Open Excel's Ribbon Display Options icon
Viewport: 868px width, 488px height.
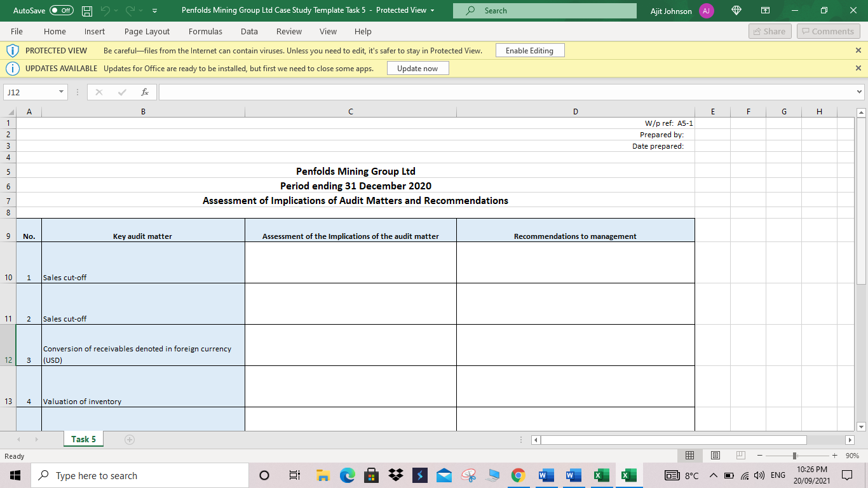coord(765,10)
